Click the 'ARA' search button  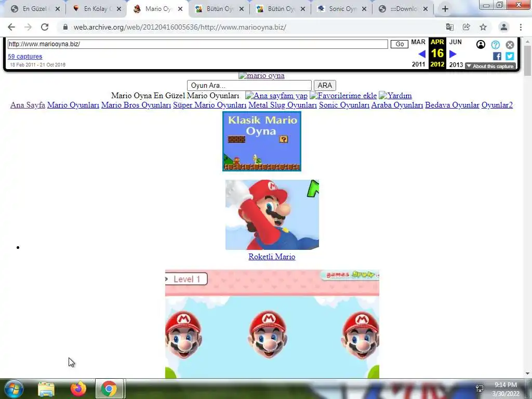coord(325,86)
